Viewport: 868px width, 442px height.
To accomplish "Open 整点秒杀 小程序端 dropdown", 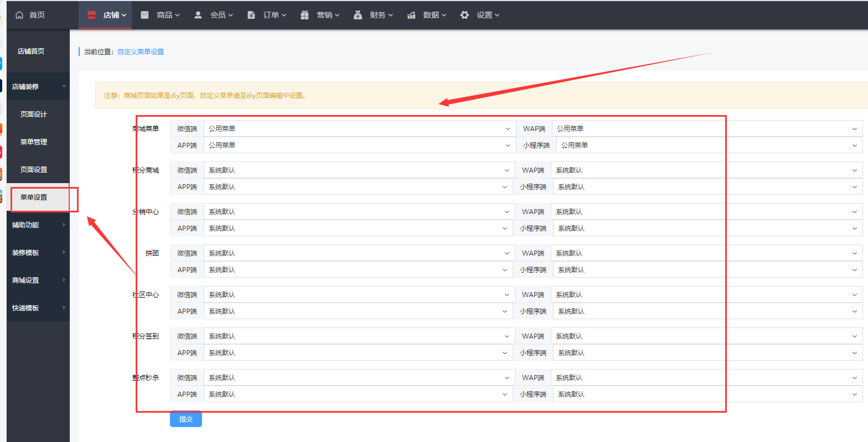I will [707, 394].
